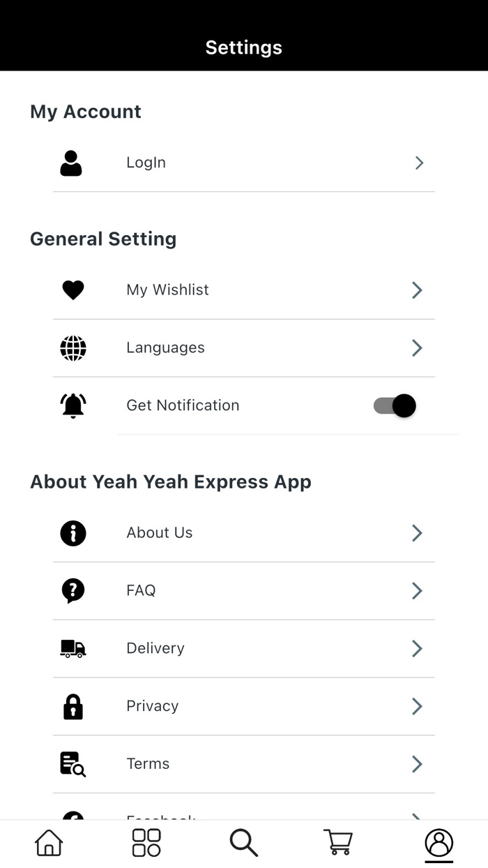Select the wishlist heart icon
The image size is (488, 868).
73,290
